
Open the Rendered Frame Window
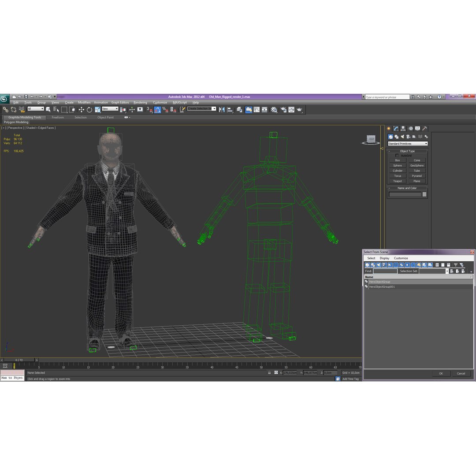(x=291, y=110)
